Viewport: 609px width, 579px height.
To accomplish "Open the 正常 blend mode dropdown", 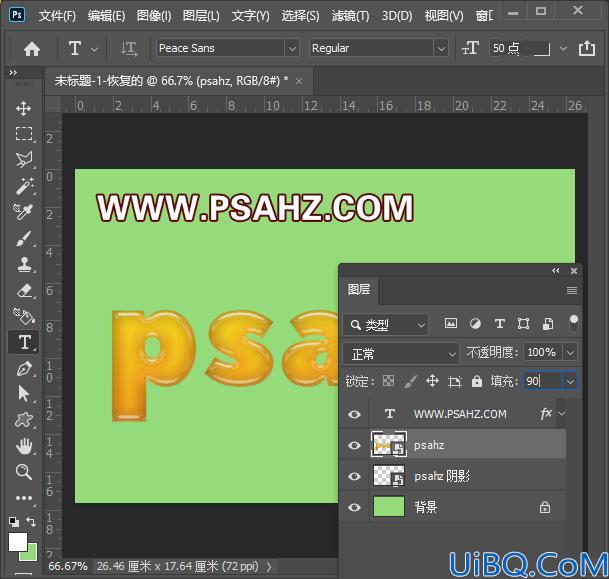I will click(401, 354).
